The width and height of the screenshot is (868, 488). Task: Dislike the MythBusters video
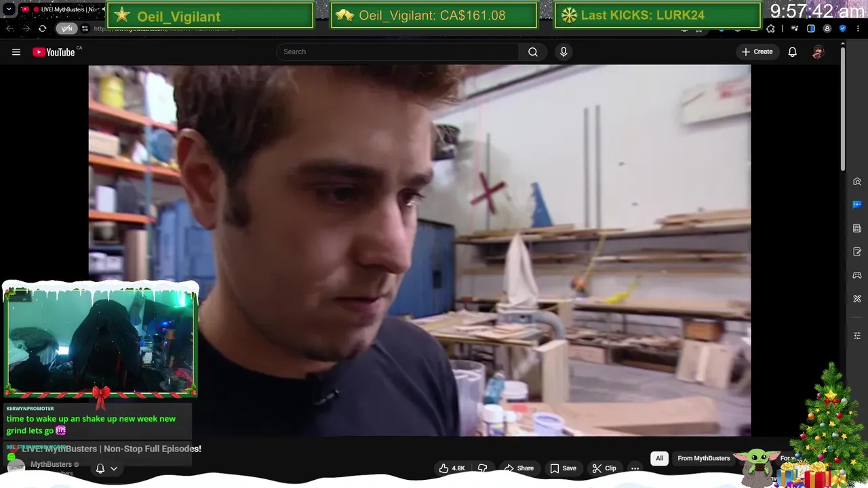pyautogui.click(x=483, y=468)
